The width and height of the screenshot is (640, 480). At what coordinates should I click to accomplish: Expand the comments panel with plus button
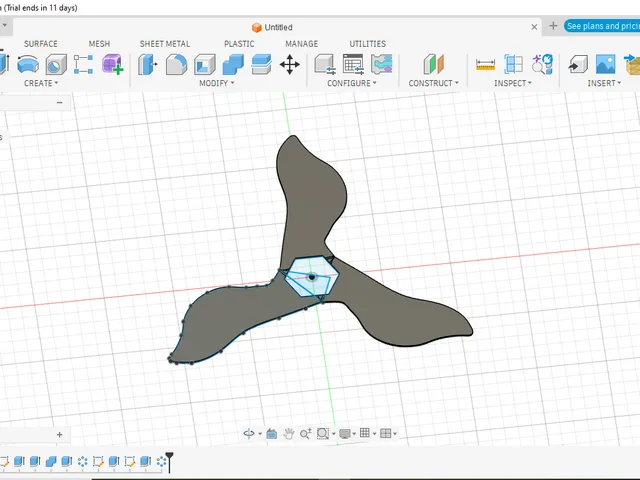pyautogui.click(x=60, y=435)
